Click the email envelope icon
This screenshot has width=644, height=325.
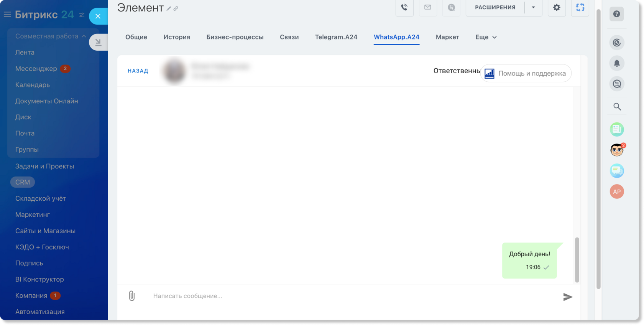(x=428, y=7)
